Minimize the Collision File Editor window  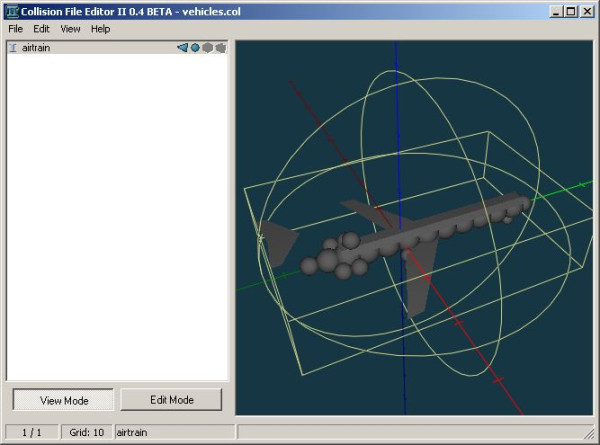(x=556, y=11)
